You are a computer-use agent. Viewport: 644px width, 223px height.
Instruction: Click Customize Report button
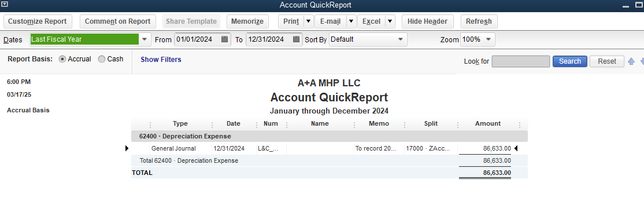click(x=38, y=21)
